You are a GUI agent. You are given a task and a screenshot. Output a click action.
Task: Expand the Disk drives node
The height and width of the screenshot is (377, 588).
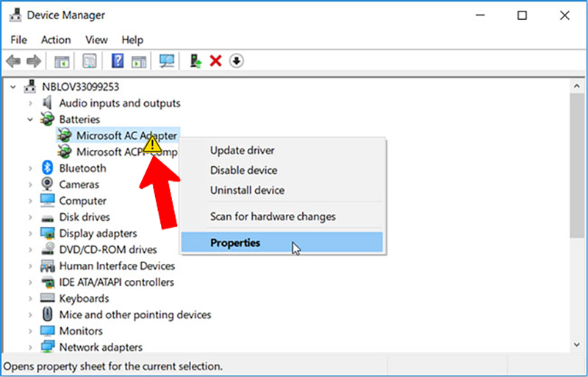pos(30,217)
